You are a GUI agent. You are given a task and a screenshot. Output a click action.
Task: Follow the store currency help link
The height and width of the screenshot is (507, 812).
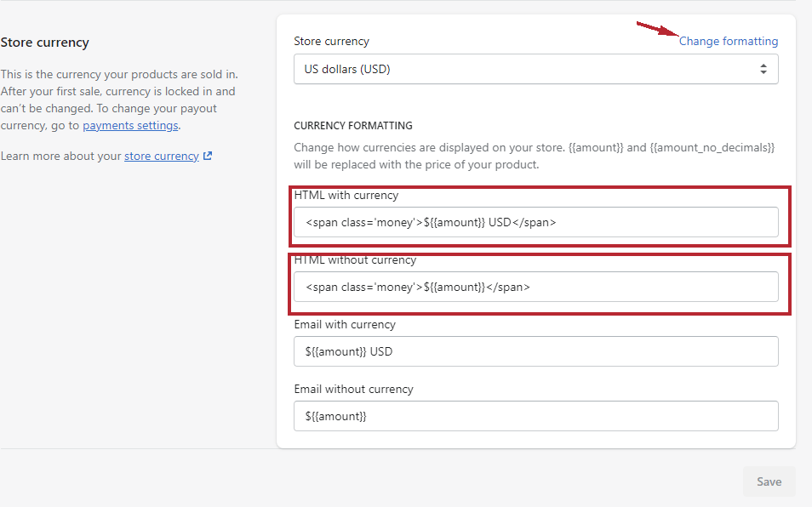click(x=161, y=156)
